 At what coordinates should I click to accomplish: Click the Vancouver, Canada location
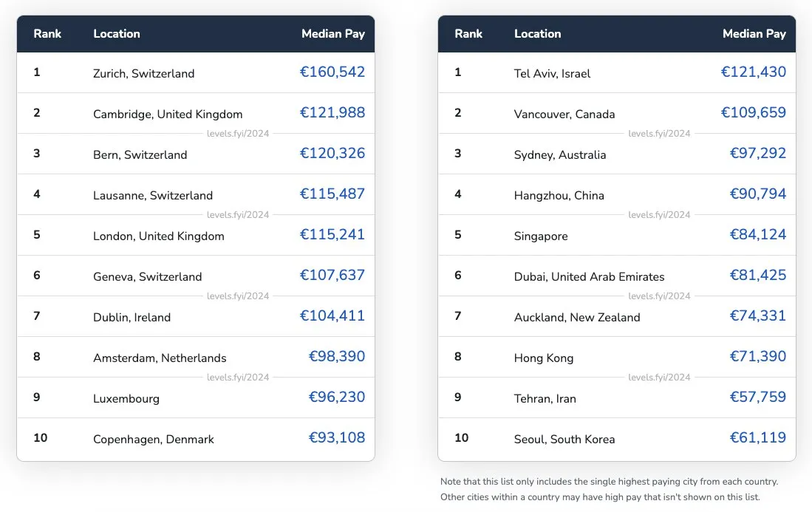564,114
